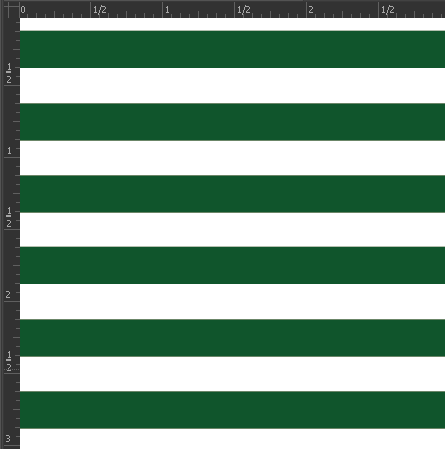This screenshot has height=449, width=445.
Task: Click the 0 mark on horizontal ruler
Action: coord(23,10)
